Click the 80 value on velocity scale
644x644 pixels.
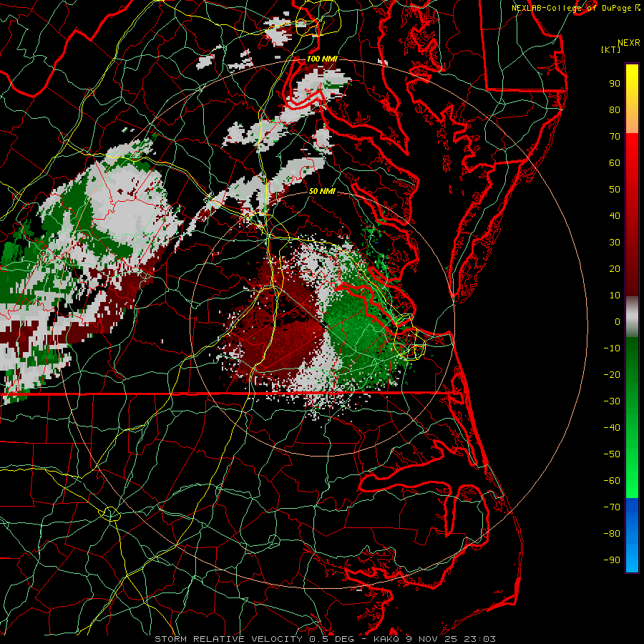click(615, 110)
